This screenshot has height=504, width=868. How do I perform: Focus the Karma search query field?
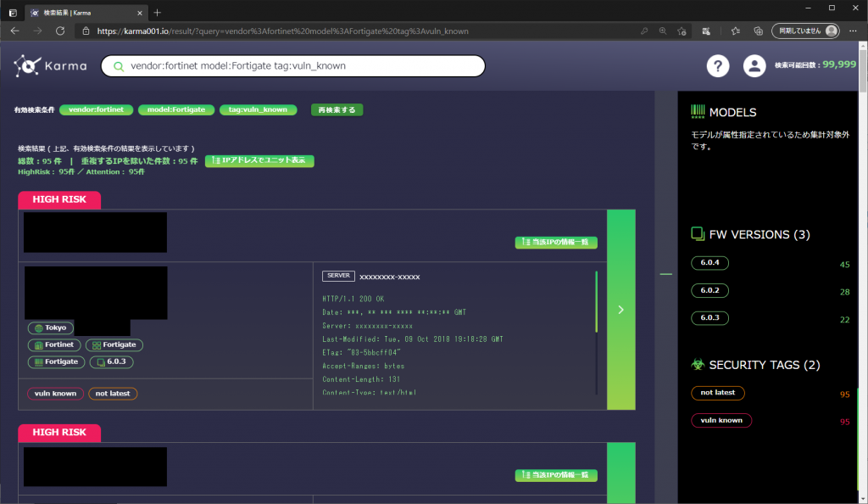tap(293, 66)
